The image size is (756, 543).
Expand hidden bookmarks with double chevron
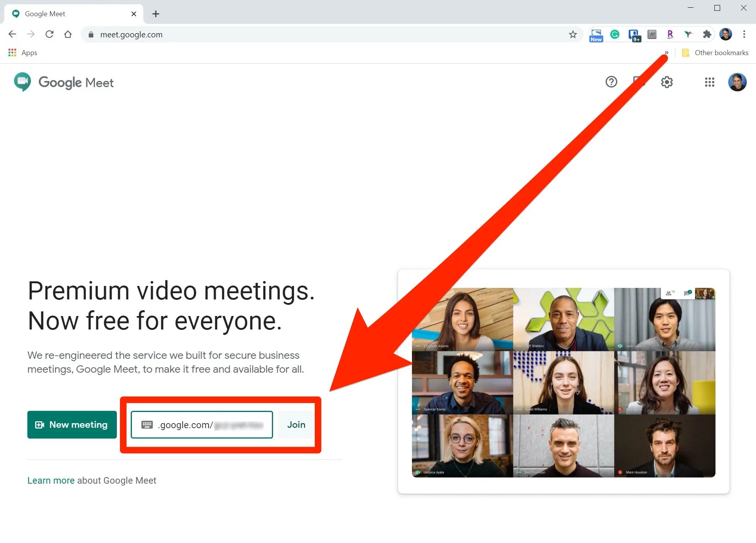coord(667,53)
